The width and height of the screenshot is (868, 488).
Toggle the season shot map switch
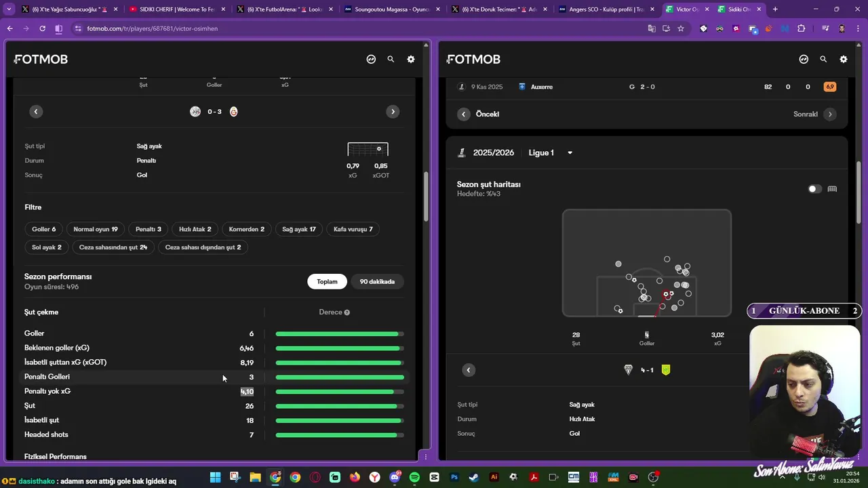pyautogui.click(x=814, y=189)
